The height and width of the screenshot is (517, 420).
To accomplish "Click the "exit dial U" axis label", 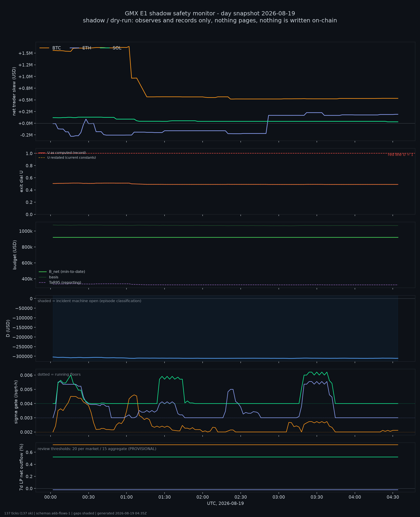I will click(21, 181).
